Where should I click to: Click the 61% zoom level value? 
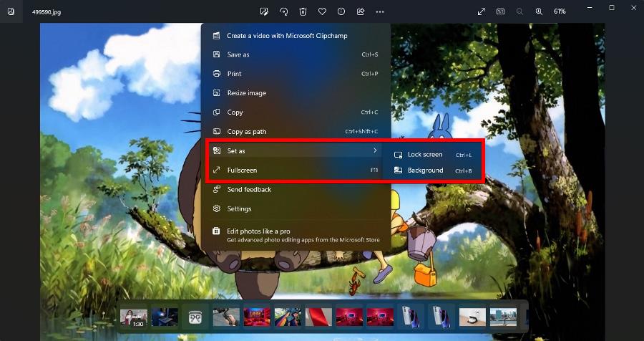pyautogui.click(x=560, y=11)
